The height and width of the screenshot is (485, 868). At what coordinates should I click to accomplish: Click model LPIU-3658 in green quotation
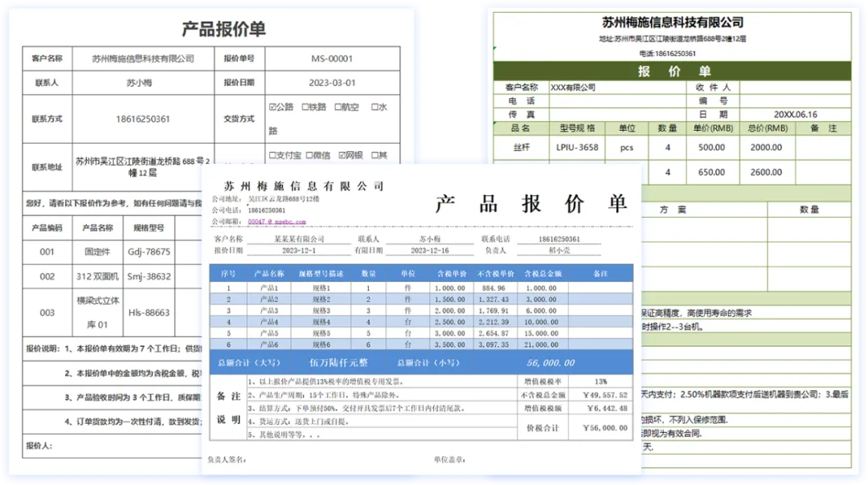coord(577,148)
